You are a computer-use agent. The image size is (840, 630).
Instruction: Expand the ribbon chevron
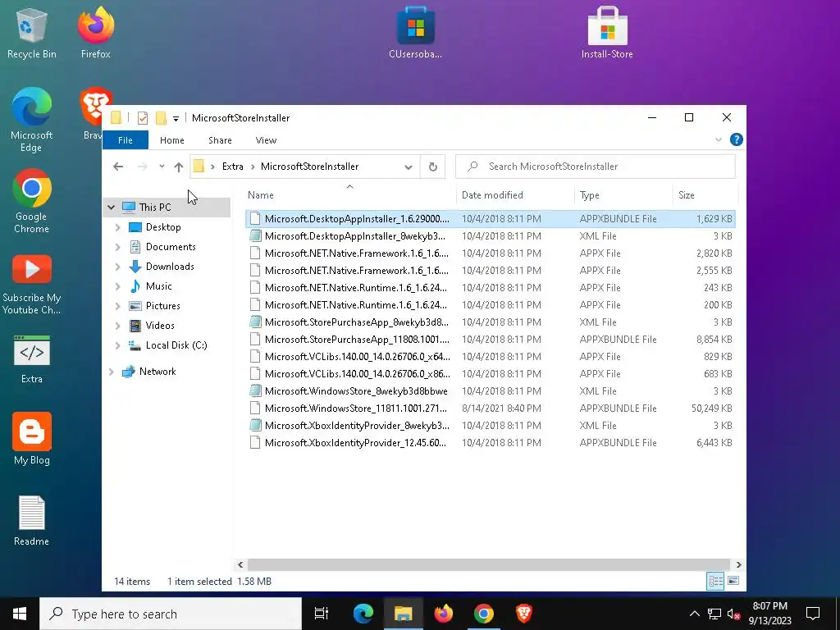(x=719, y=139)
